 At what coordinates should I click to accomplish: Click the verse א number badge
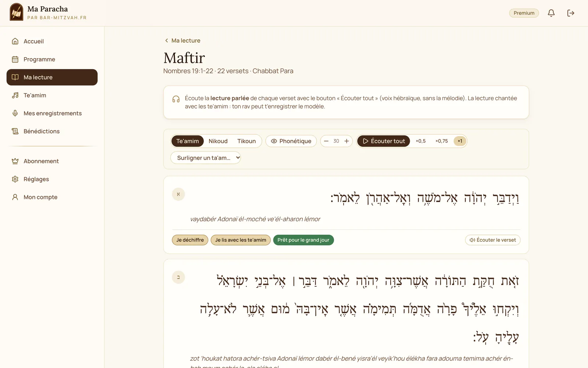[179, 194]
